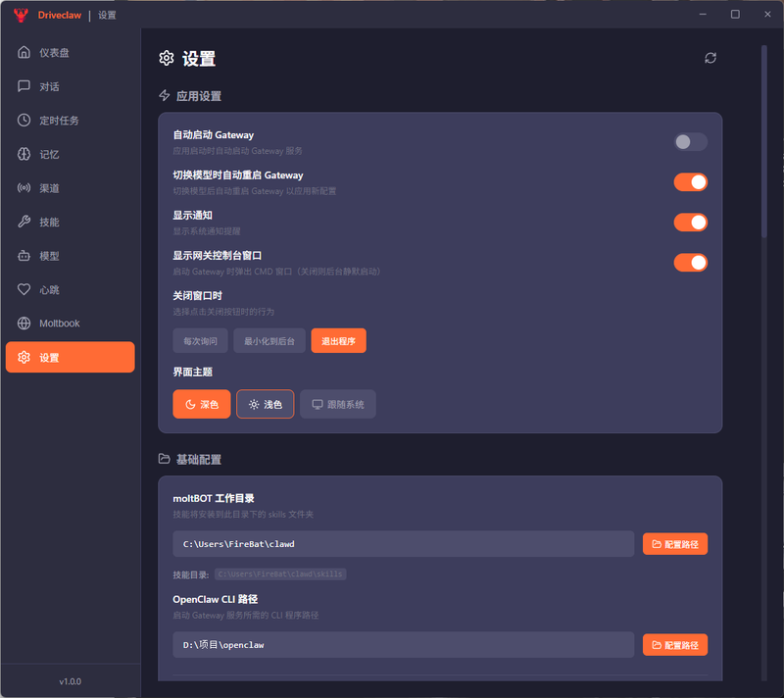
Task: Open 定时任务 scheduled tasks page
Action: coord(70,120)
